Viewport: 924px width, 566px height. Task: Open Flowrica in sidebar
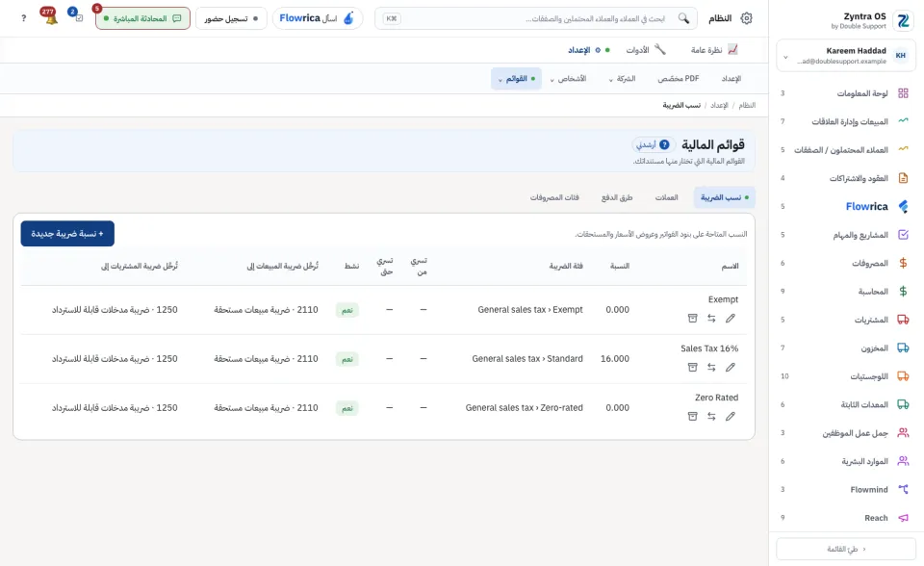(846, 206)
